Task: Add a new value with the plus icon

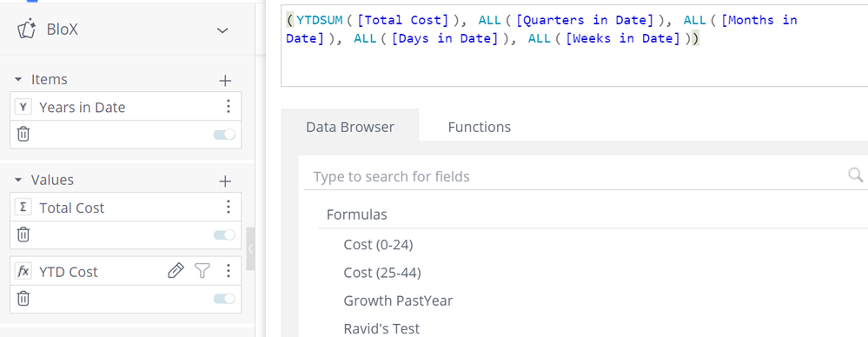Action: 225,182
